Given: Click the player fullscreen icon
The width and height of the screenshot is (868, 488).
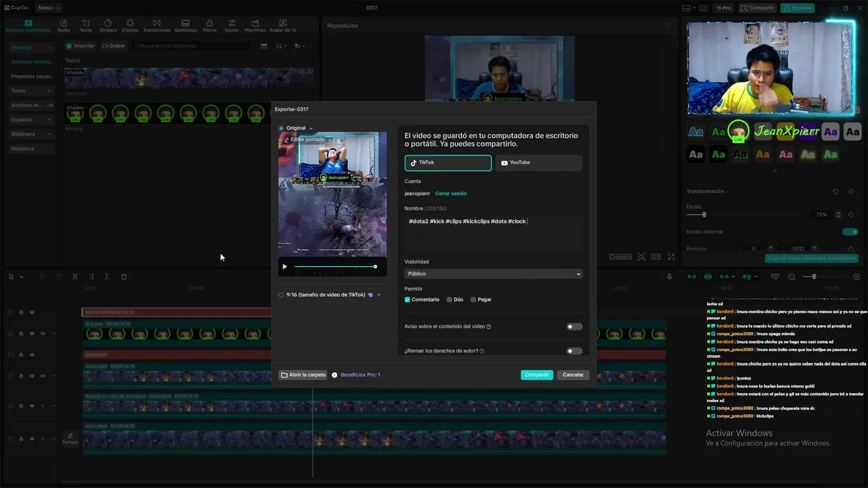Looking at the screenshot, I should [x=671, y=257].
